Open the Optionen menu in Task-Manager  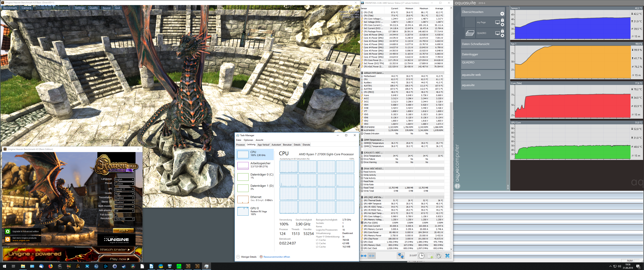click(248, 140)
